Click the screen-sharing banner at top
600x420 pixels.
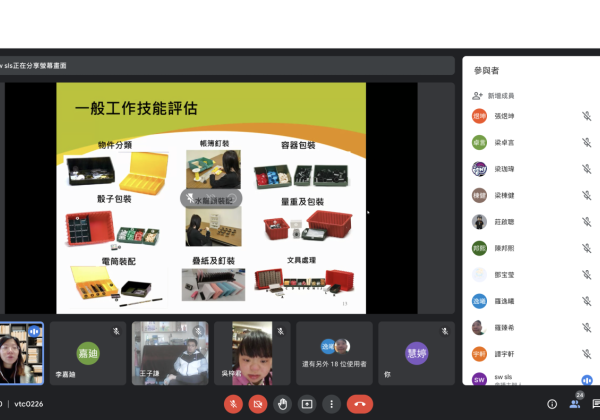[x=227, y=65]
